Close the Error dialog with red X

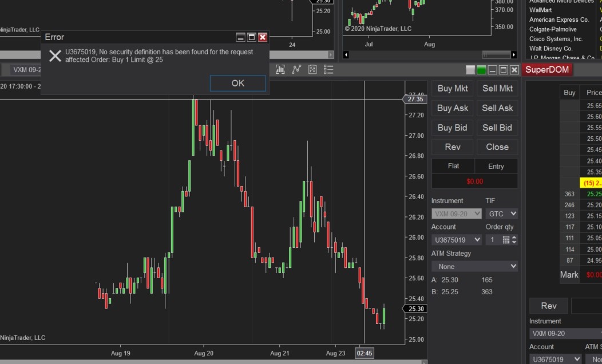point(263,37)
